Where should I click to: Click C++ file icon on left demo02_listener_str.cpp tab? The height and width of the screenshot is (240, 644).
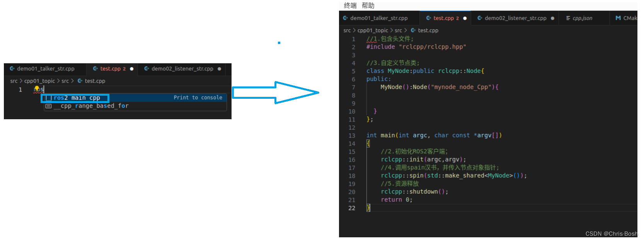point(147,69)
